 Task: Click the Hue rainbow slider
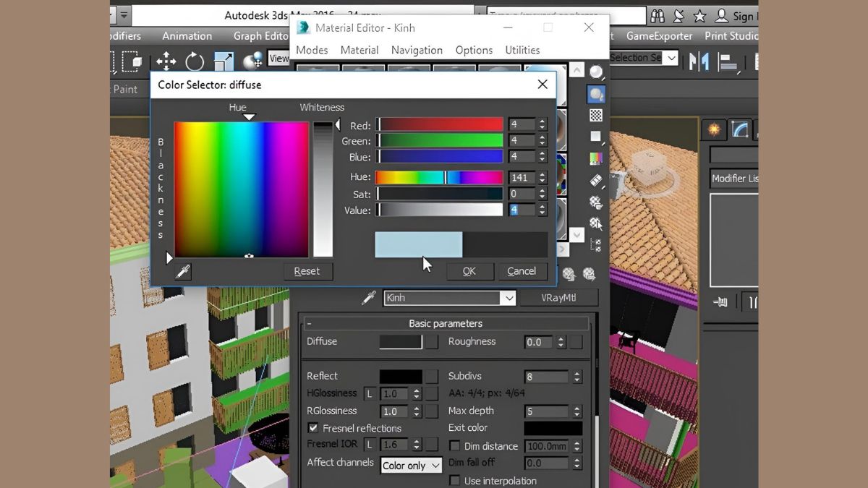coord(439,177)
